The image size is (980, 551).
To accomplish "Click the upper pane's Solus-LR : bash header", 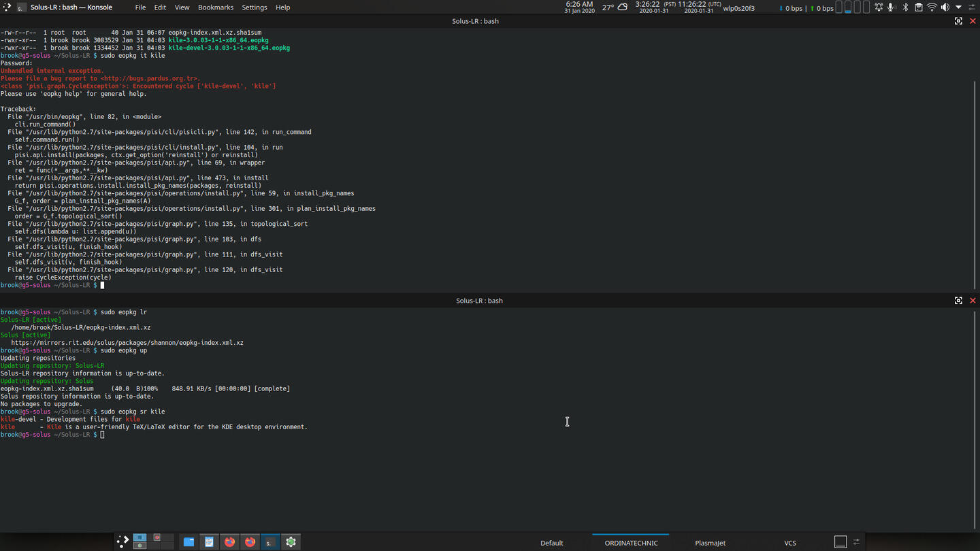I will click(x=475, y=21).
